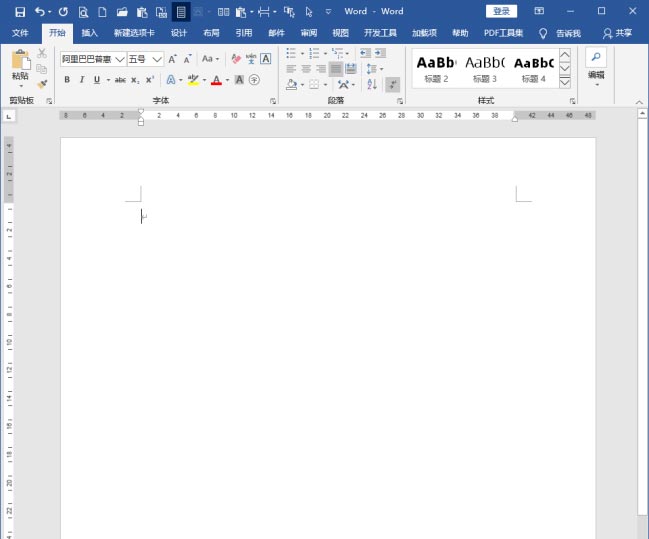Toggle Italic formatting
Image resolution: width=649 pixels, height=539 pixels.
pos(82,80)
